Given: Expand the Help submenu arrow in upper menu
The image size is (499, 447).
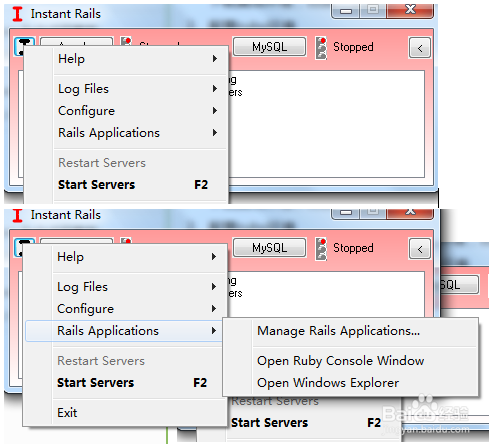Looking at the screenshot, I should (215, 59).
